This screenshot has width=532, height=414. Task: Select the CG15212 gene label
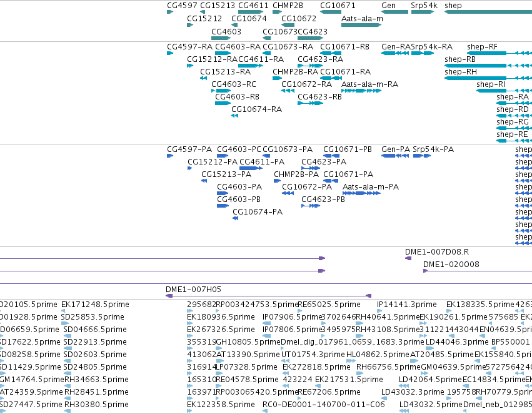click(204, 19)
